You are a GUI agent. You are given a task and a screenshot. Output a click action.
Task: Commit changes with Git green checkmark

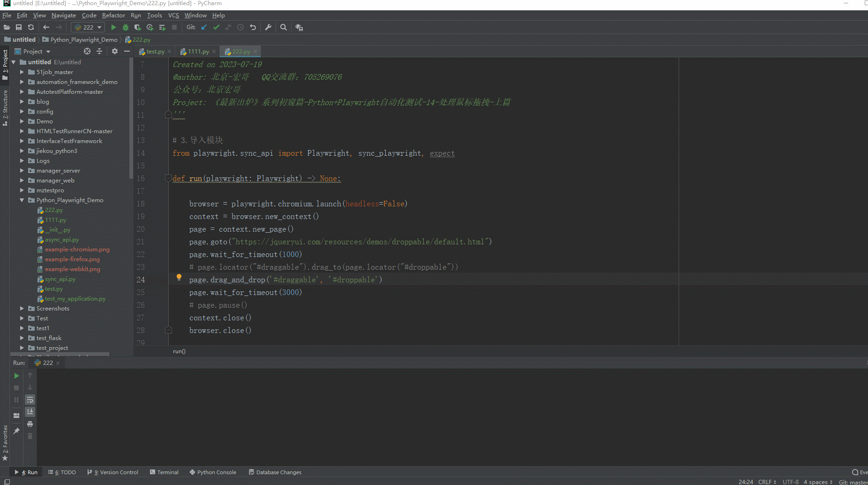pos(216,27)
